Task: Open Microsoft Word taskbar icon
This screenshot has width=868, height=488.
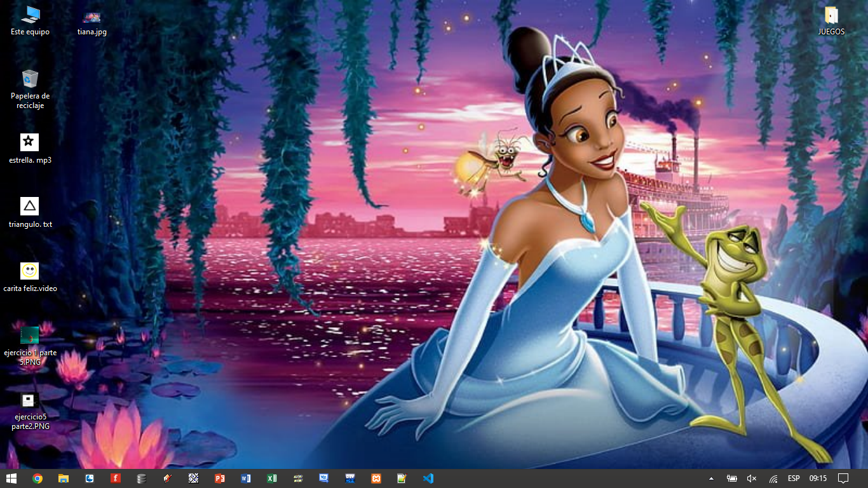Action: 246,478
